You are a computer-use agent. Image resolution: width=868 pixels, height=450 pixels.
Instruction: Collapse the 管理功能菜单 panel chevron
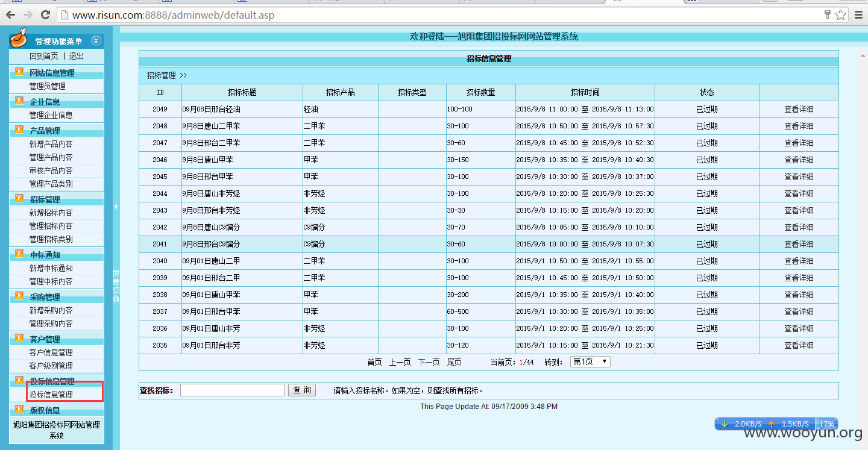pos(96,41)
